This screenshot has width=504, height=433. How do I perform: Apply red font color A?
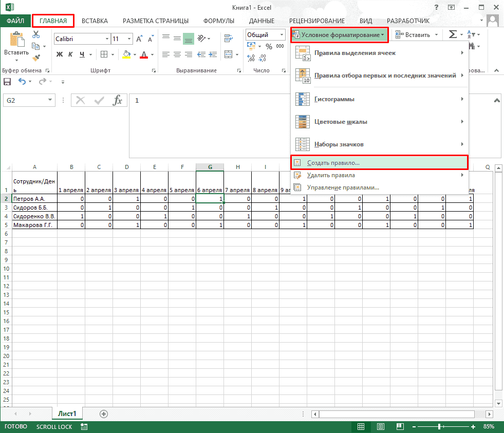pos(144,54)
